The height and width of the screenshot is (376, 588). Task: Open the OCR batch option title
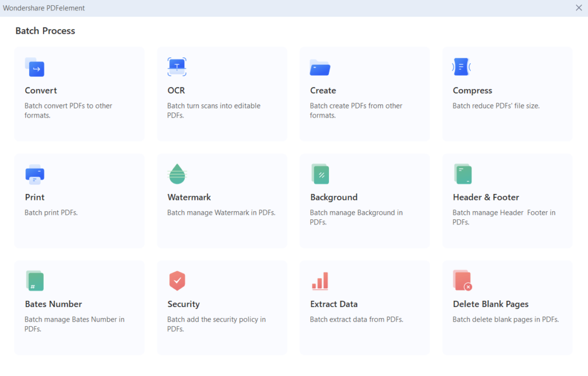tap(176, 90)
